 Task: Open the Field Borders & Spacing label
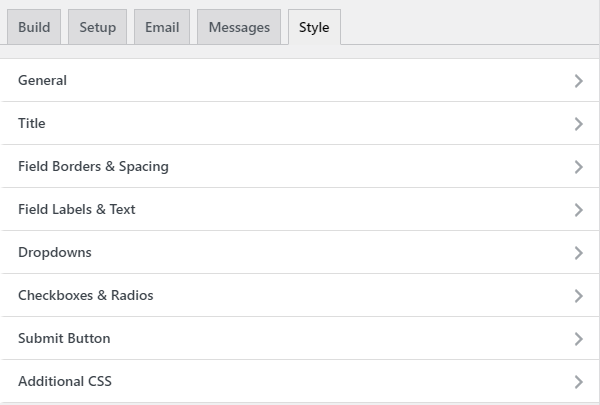(93, 167)
